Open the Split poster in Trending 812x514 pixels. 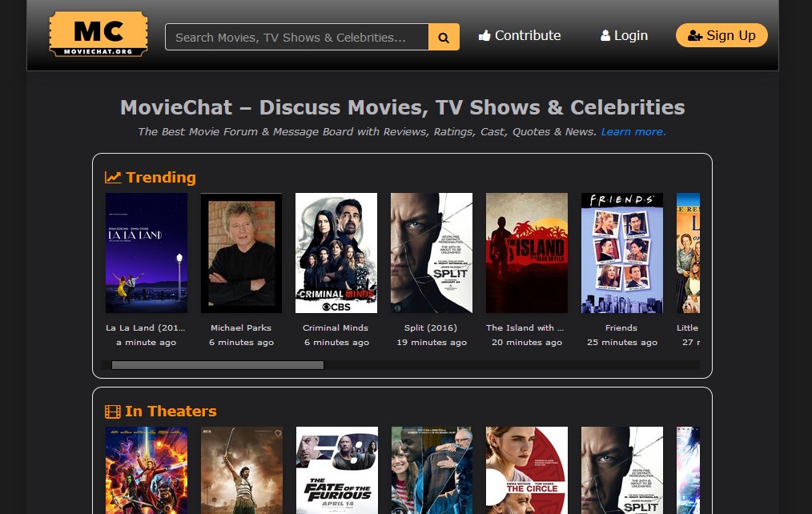pos(432,253)
